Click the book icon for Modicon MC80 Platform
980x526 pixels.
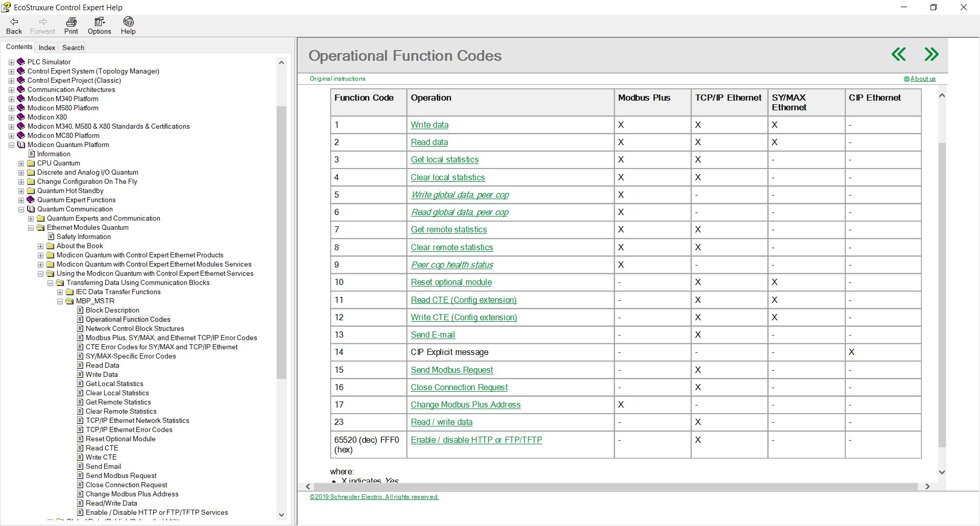click(21, 135)
